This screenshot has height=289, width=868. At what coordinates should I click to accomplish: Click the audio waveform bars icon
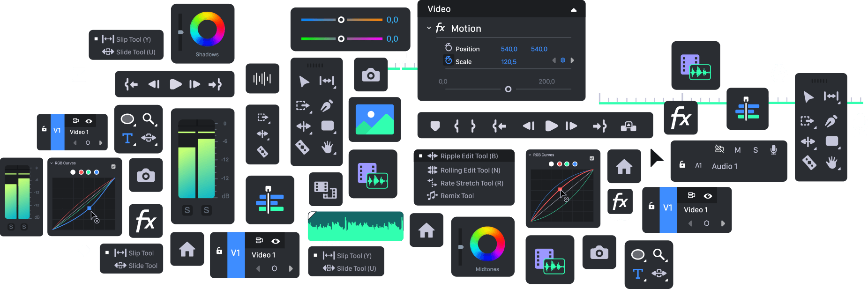coord(262,79)
